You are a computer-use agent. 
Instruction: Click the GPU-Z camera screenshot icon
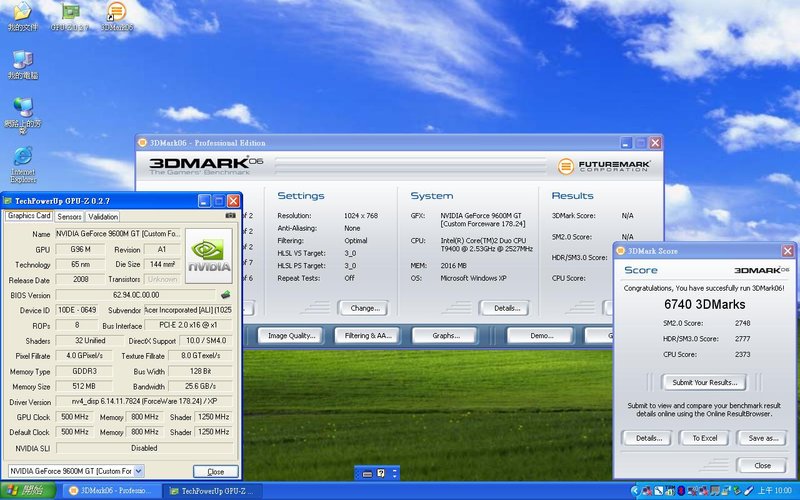[x=231, y=216]
